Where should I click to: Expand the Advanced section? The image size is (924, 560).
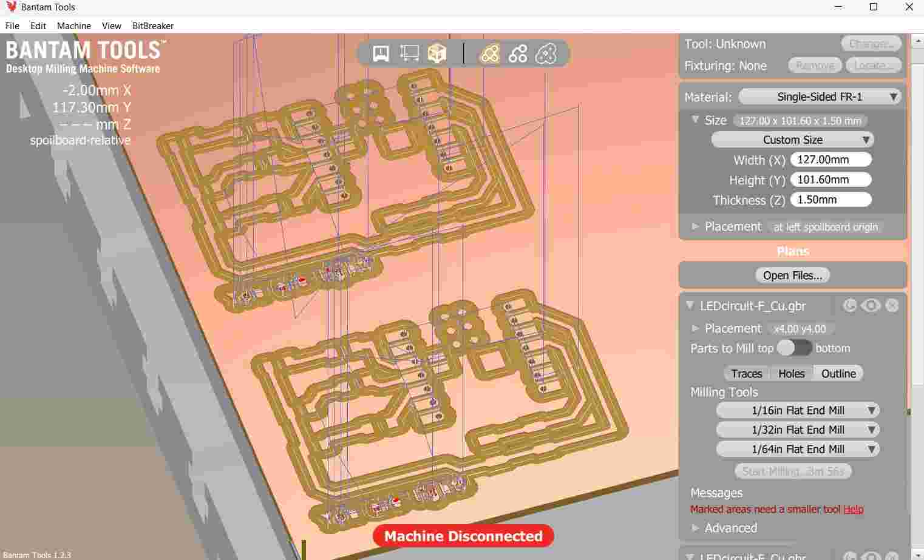tap(696, 528)
